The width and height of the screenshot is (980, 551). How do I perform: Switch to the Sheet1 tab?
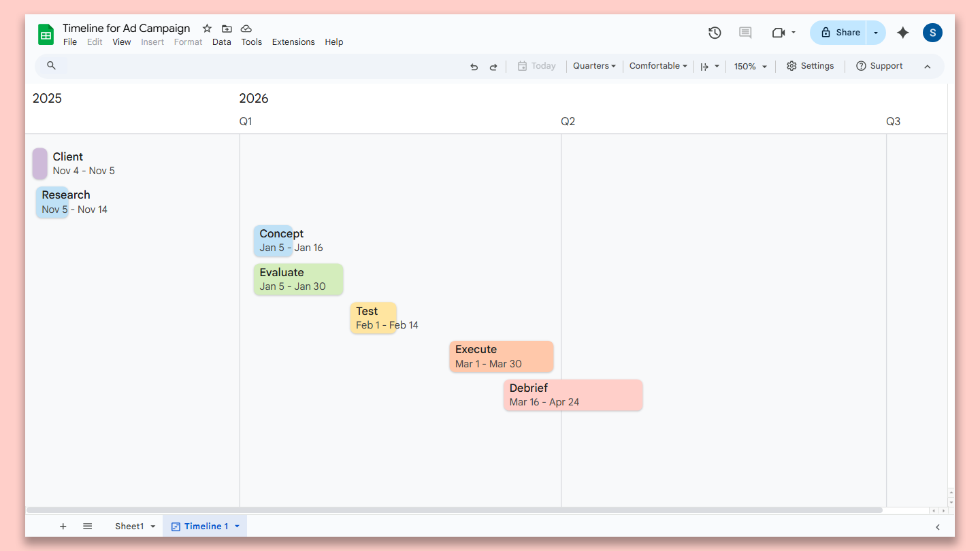[x=129, y=526]
